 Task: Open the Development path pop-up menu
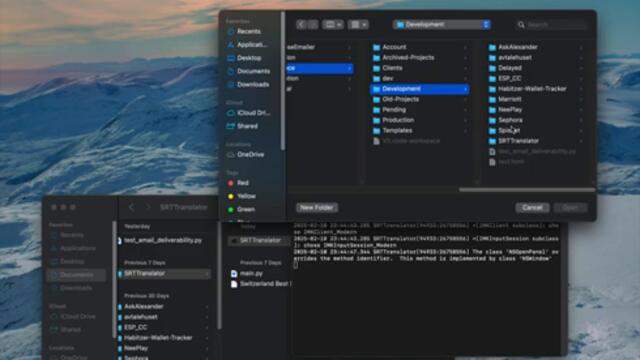pyautogui.click(x=442, y=24)
